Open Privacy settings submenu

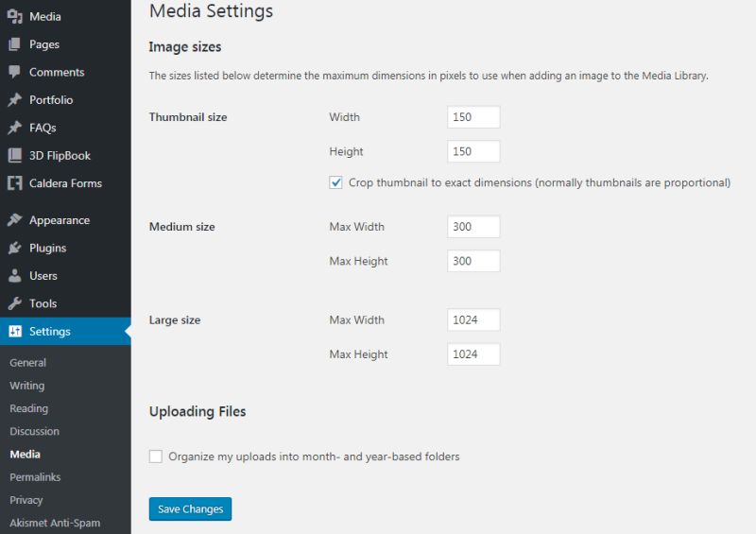tap(26, 500)
